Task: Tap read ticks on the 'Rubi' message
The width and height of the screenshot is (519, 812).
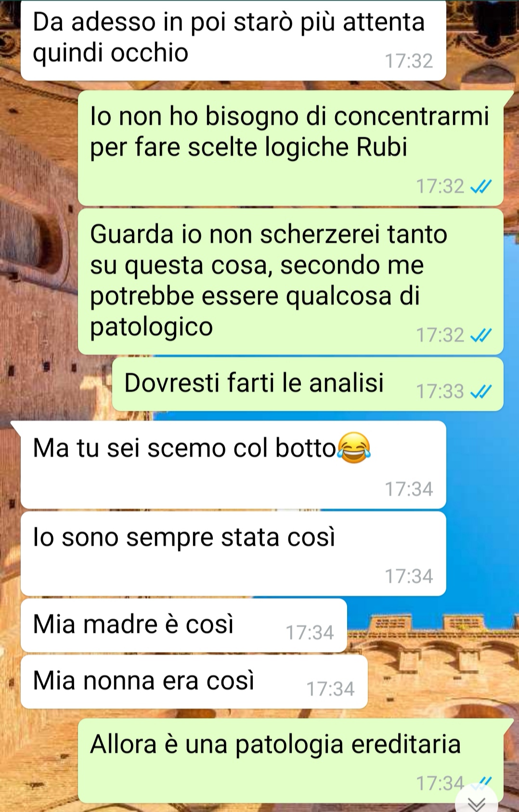Action: click(x=480, y=186)
